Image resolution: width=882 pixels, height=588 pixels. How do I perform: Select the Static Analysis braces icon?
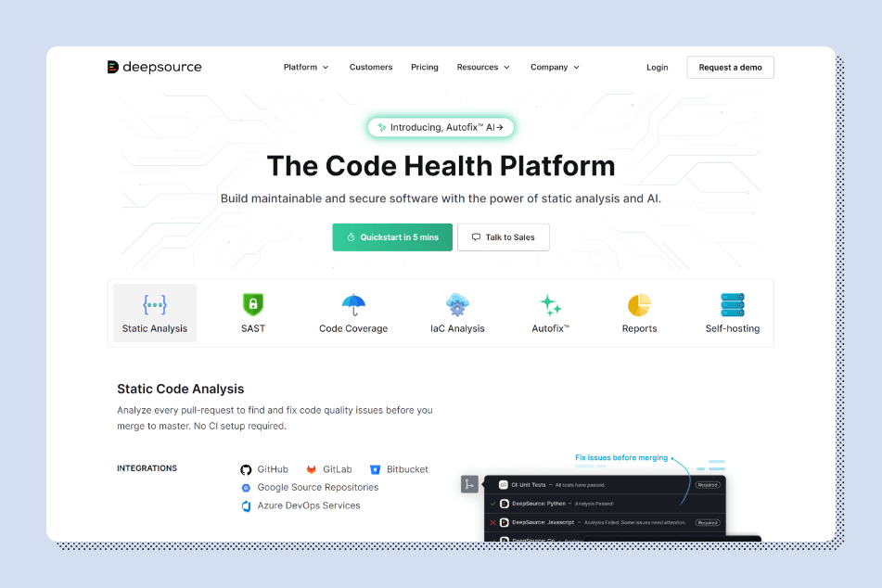pos(155,304)
